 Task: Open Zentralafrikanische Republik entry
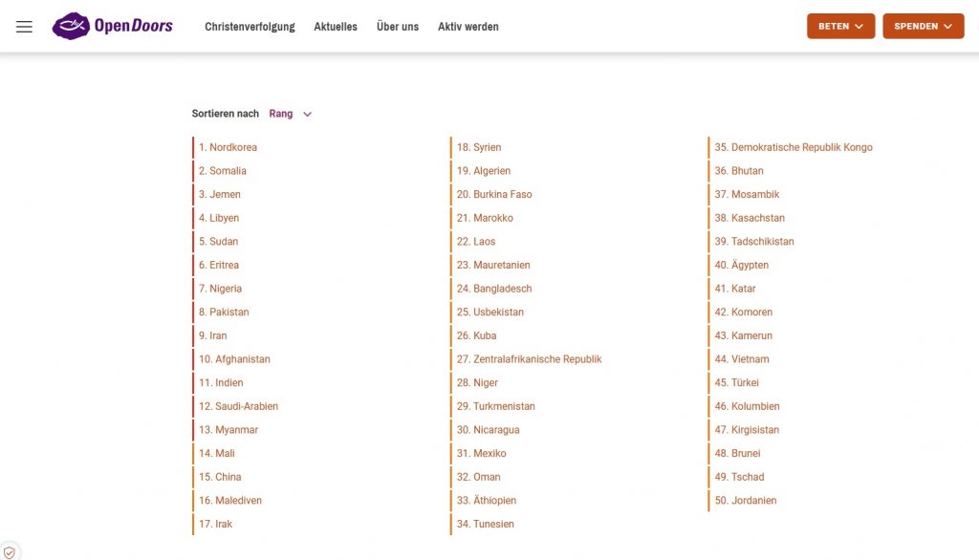tap(529, 359)
